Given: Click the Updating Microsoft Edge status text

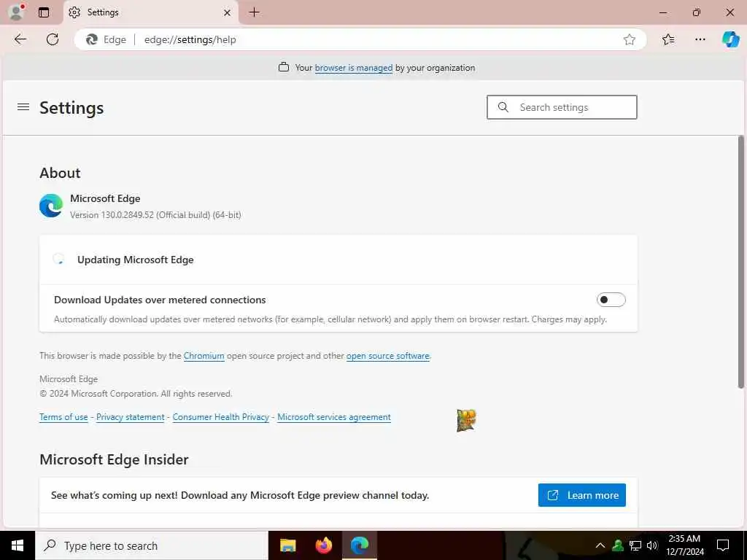Looking at the screenshot, I should 135,260.
